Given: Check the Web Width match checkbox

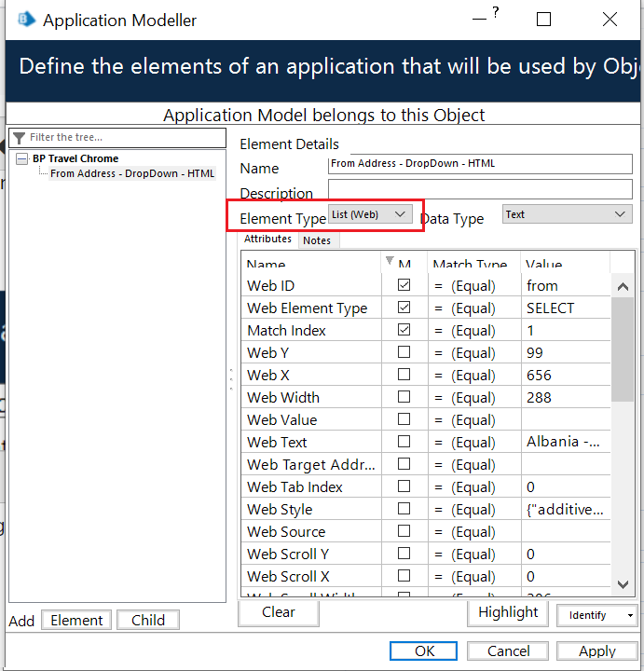Looking at the screenshot, I should coord(404,397).
